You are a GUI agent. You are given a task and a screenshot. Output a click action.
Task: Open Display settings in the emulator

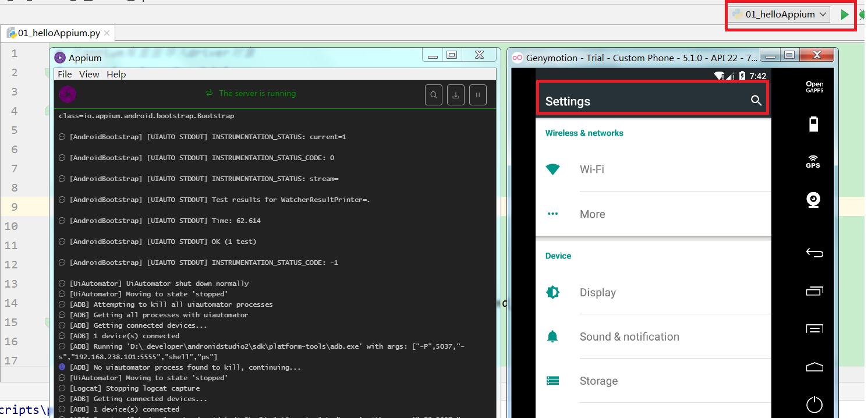pyautogui.click(x=653, y=292)
